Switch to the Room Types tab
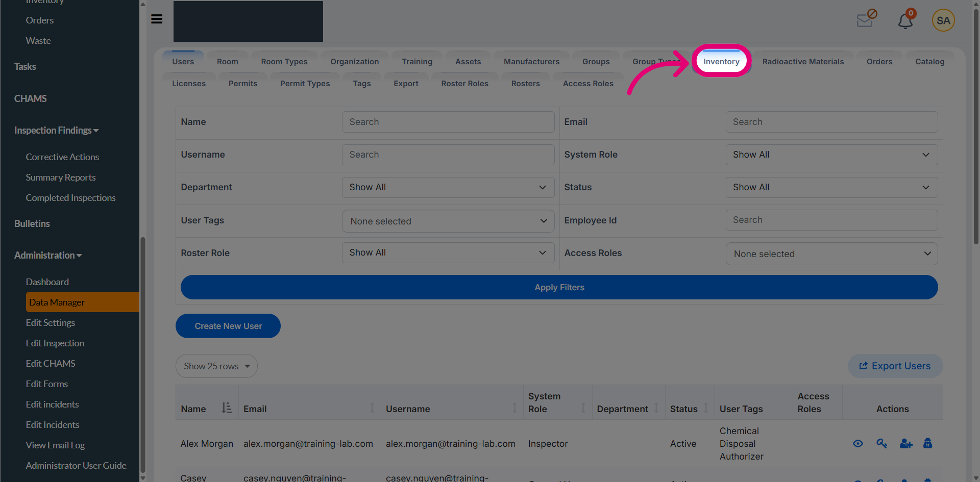The width and height of the screenshot is (980, 482). pyautogui.click(x=284, y=61)
